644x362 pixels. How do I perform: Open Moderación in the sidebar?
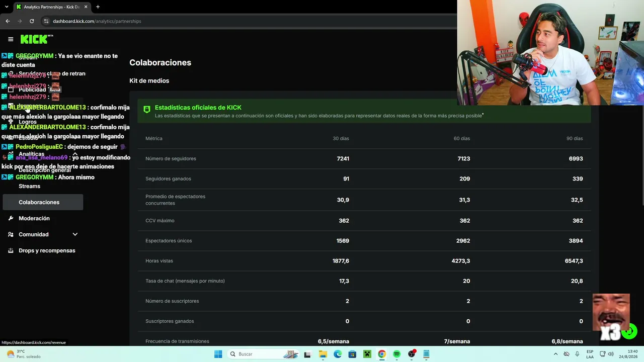34,218
